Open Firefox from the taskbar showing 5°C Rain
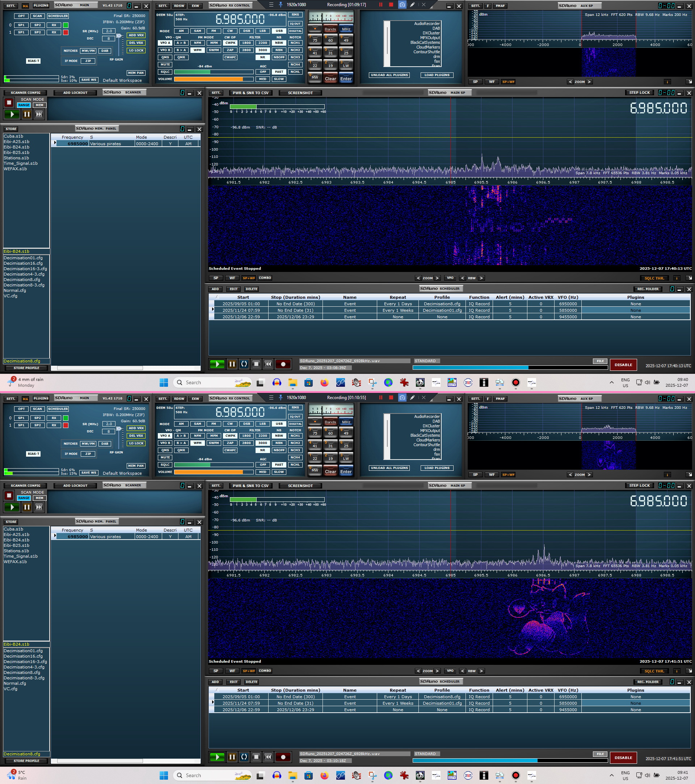The image size is (695, 784). pyautogui.click(x=324, y=775)
